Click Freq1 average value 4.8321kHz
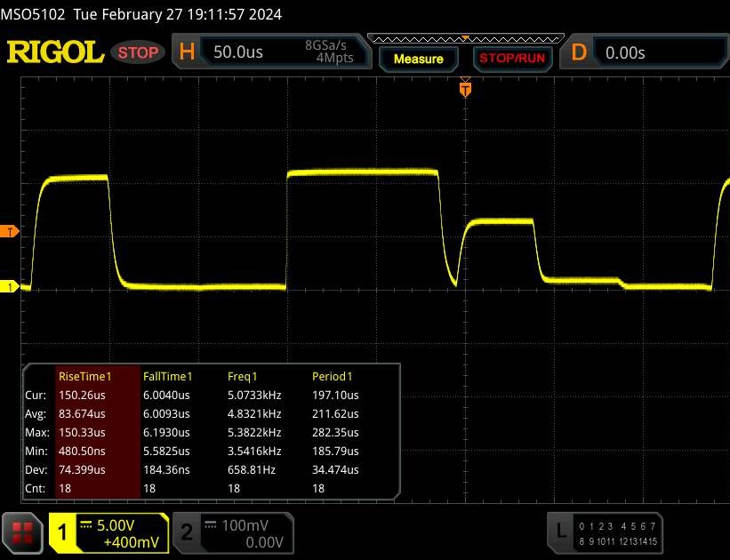The height and width of the screenshot is (560, 730). click(254, 413)
